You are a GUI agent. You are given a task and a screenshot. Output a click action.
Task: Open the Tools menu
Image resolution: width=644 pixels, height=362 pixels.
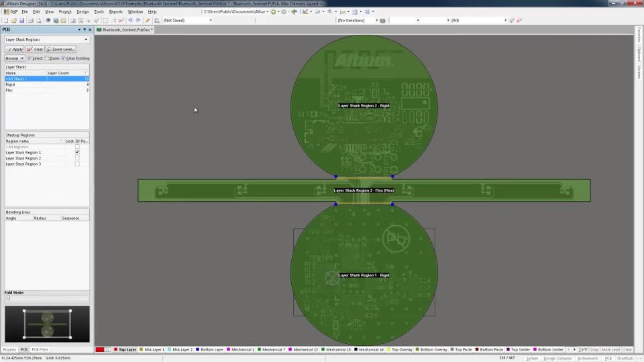click(99, 11)
